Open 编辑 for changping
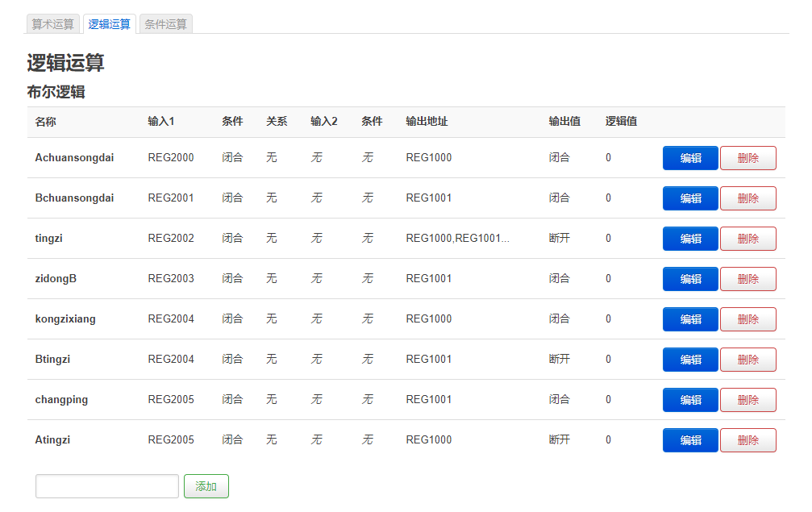812x512 pixels. (x=690, y=400)
